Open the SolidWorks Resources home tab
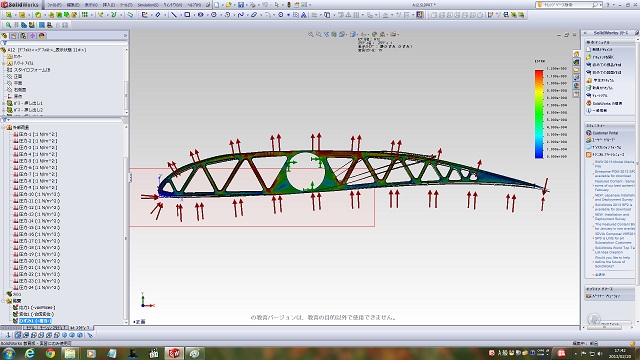The image size is (640, 360). coord(576,54)
